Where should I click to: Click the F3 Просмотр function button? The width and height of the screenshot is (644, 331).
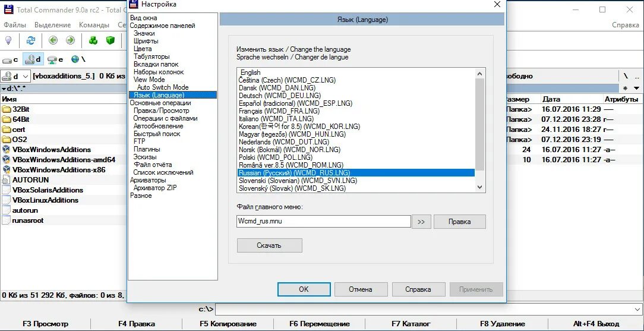coord(46,324)
